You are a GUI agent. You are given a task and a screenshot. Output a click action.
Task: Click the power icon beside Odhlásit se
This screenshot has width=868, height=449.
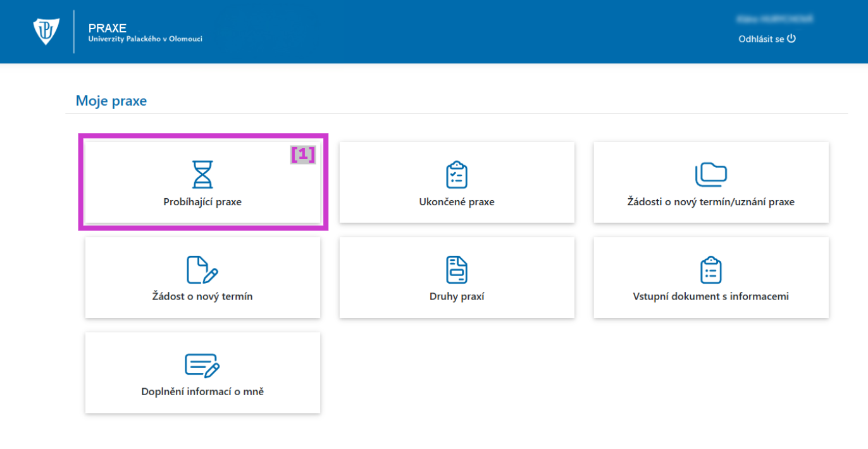(x=791, y=39)
